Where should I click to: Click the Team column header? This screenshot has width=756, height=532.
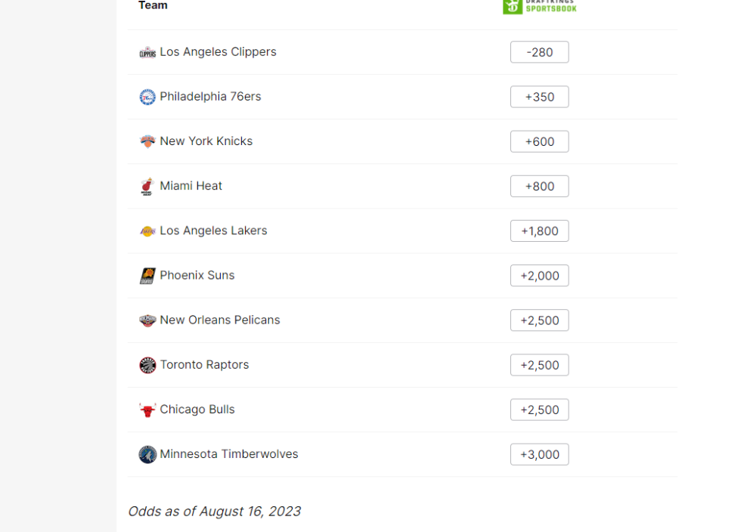(x=153, y=5)
